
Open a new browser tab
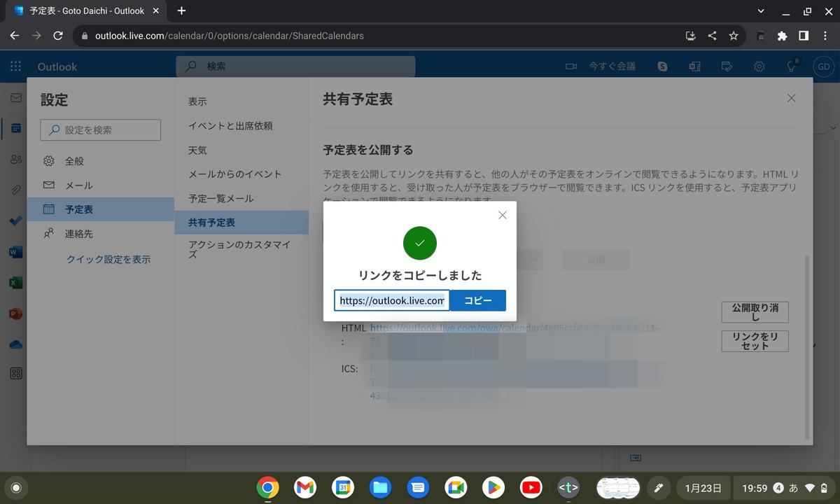(x=181, y=10)
